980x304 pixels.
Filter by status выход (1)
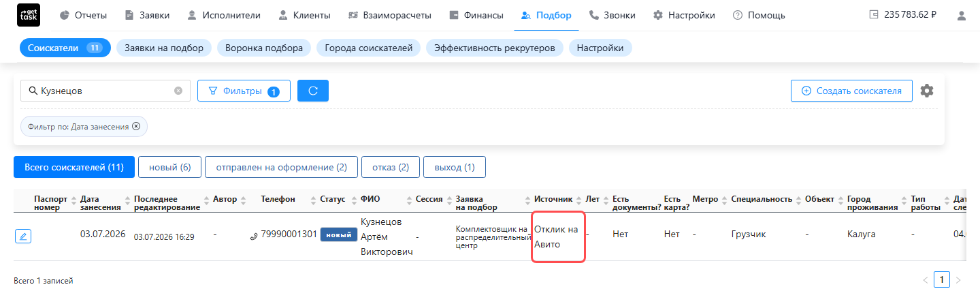pos(454,167)
